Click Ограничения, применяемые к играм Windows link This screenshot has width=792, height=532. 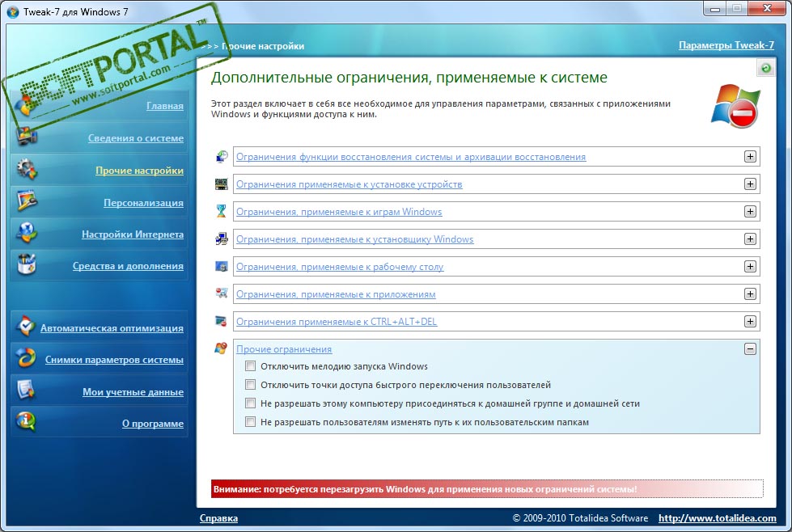[339, 212]
